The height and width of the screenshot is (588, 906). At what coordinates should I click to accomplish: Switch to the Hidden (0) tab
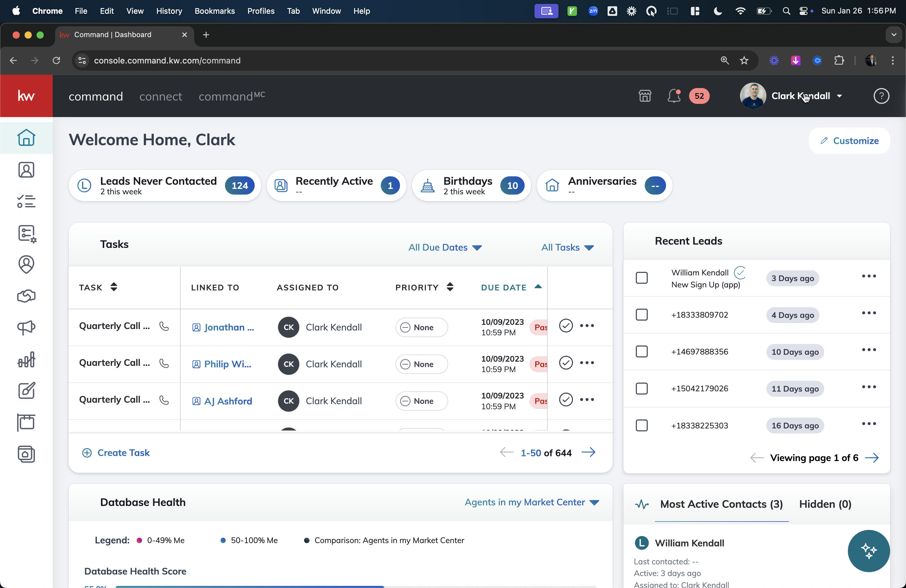coord(825,504)
